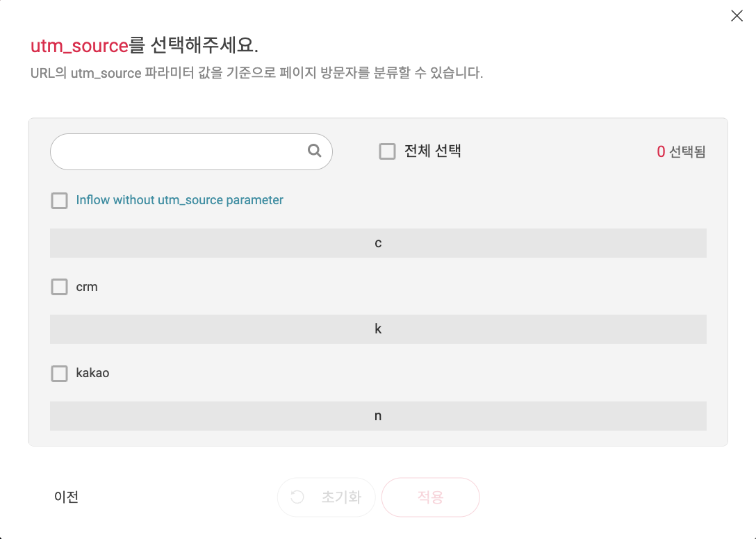Apply selection with the 적용 button
This screenshot has width=756, height=539.
431,497
